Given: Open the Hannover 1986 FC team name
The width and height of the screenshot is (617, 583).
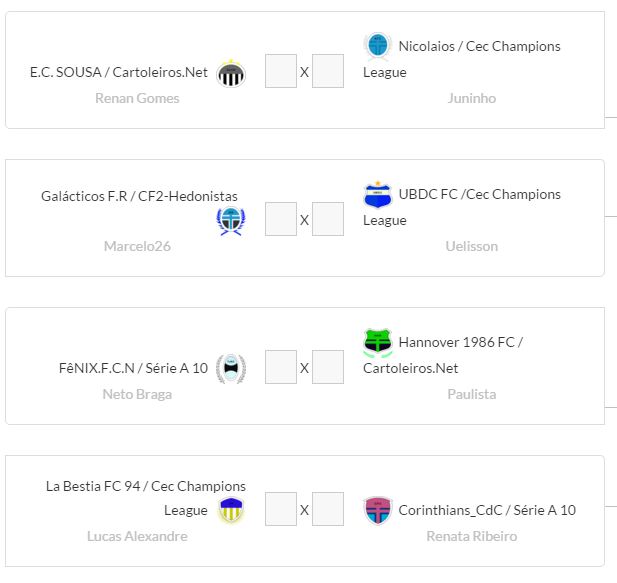Looking at the screenshot, I should [460, 342].
